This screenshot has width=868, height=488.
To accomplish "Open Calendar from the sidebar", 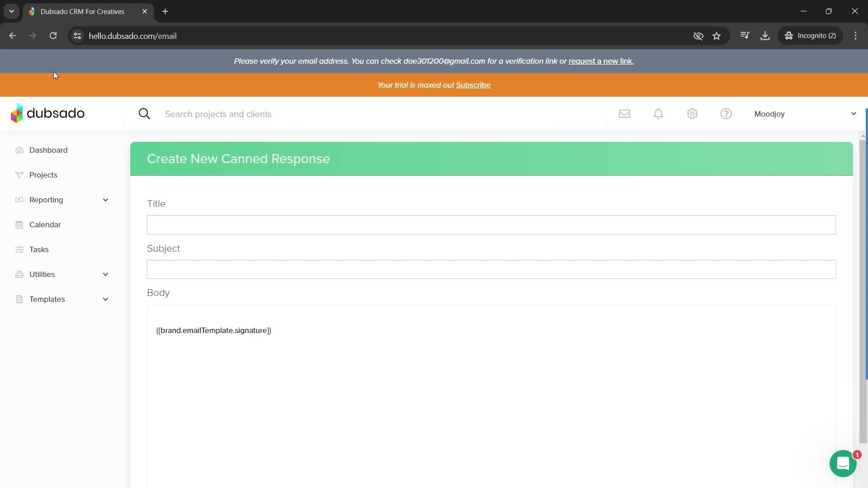I will [x=45, y=225].
